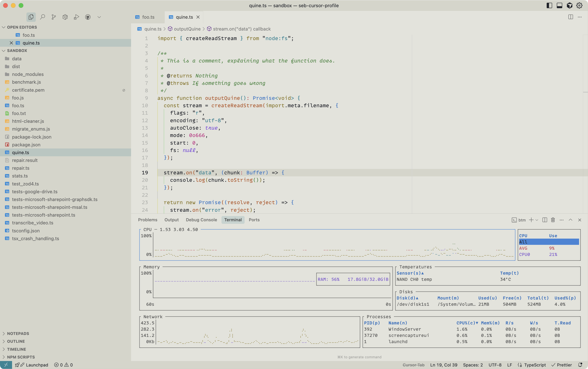Split the editor to the right
The height and width of the screenshot is (369, 588).
coord(570,17)
